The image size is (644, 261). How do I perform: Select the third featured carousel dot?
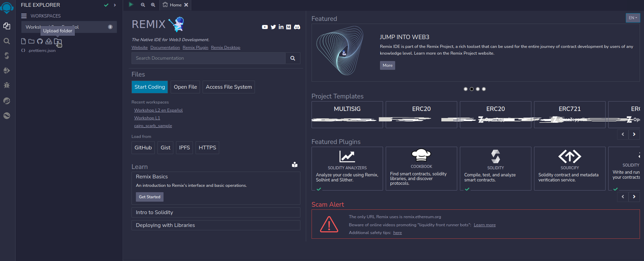478,89
